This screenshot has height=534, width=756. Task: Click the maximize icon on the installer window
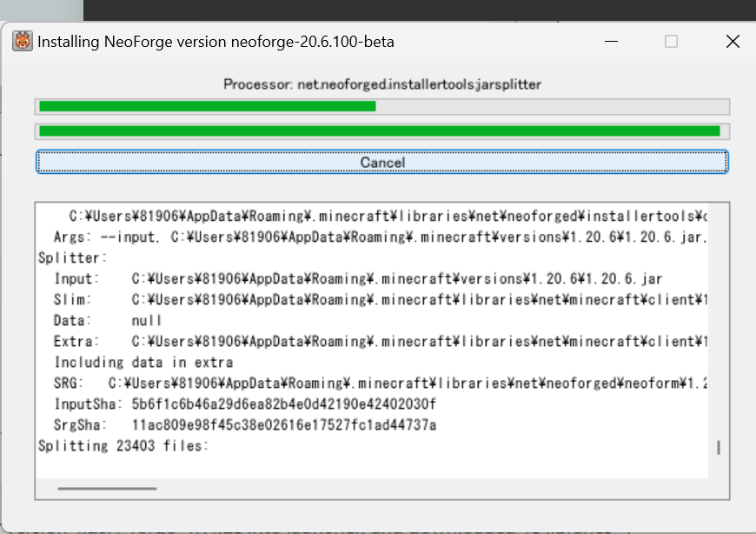point(671,42)
